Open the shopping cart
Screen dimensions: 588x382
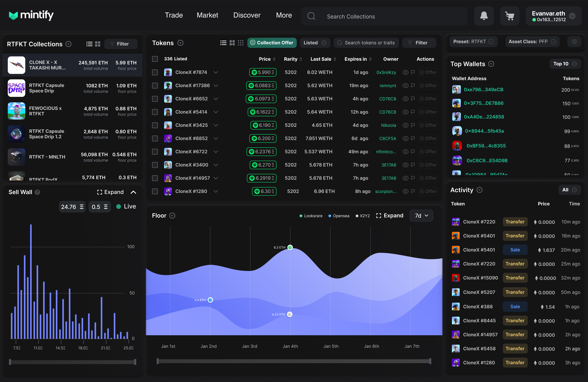[x=509, y=16]
